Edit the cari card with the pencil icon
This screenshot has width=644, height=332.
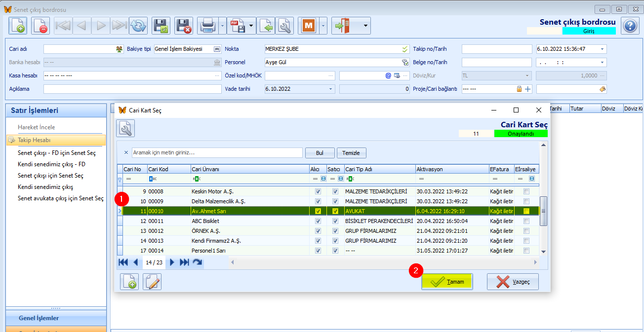(152, 282)
